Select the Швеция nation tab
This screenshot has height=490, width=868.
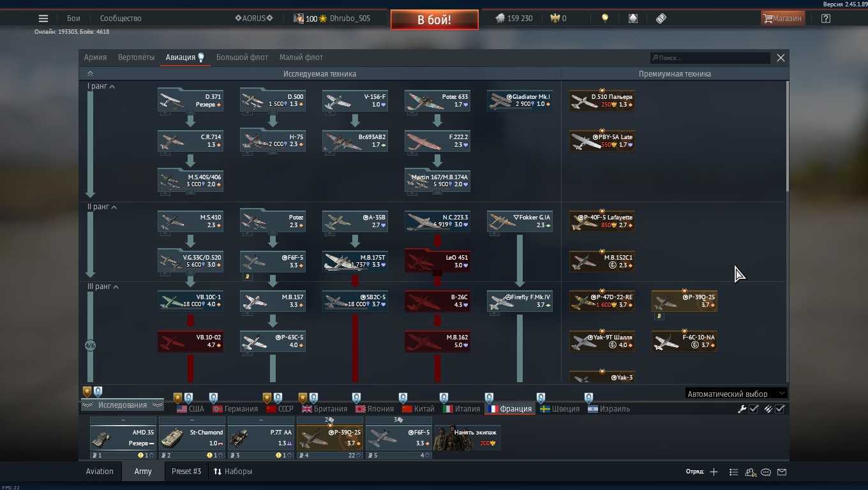coord(560,409)
